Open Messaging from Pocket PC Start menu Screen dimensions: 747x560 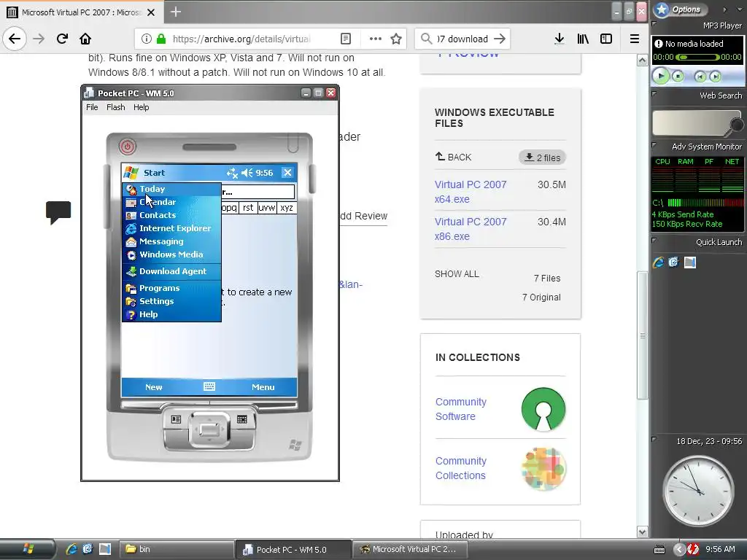tap(172, 241)
